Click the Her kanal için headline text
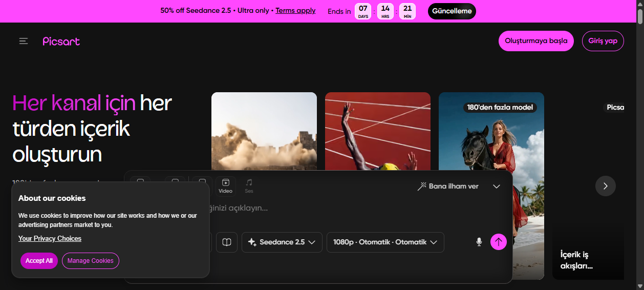 tap(74, 103)
